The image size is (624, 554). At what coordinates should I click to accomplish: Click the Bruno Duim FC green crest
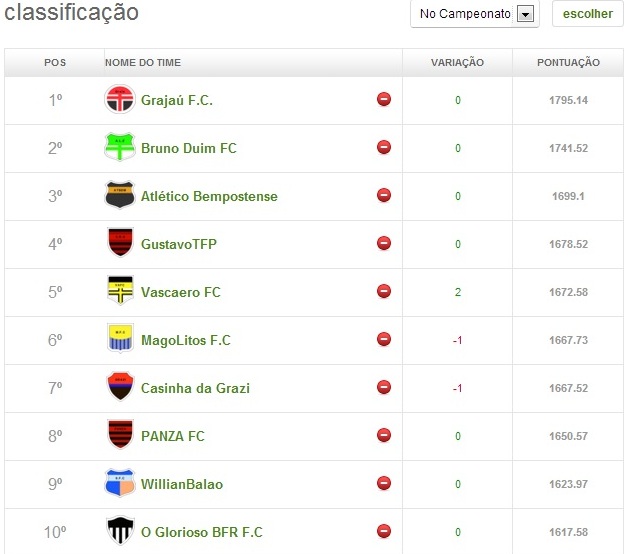[119, 148]
